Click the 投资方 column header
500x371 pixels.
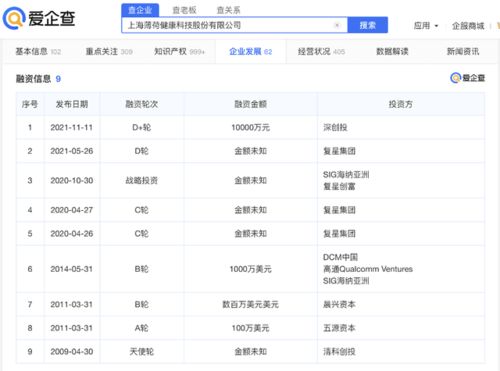401,104
